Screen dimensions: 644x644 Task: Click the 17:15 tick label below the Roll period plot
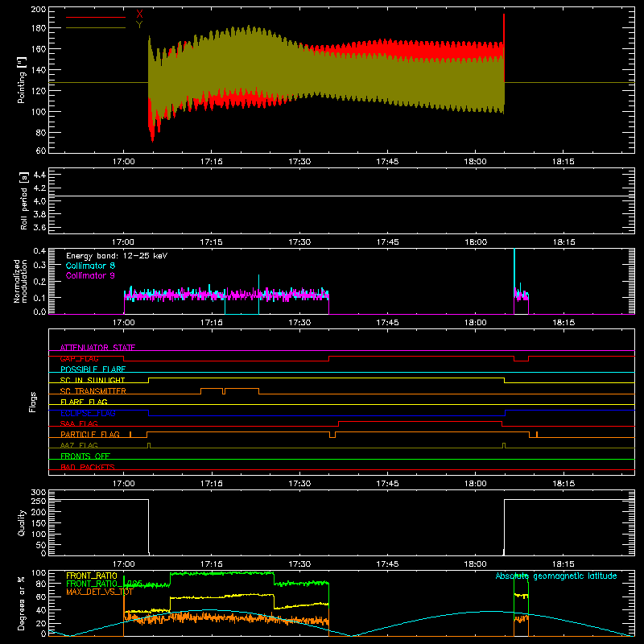212,242
